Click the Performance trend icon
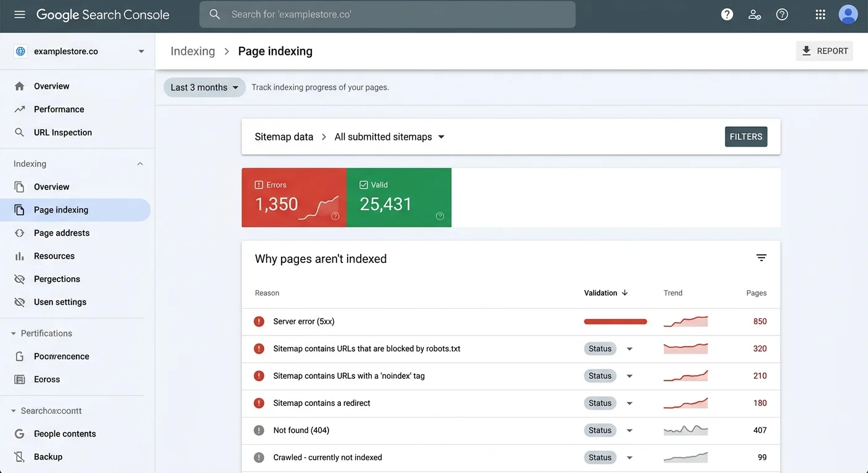 pyautogui.click(x=20, y=109)
